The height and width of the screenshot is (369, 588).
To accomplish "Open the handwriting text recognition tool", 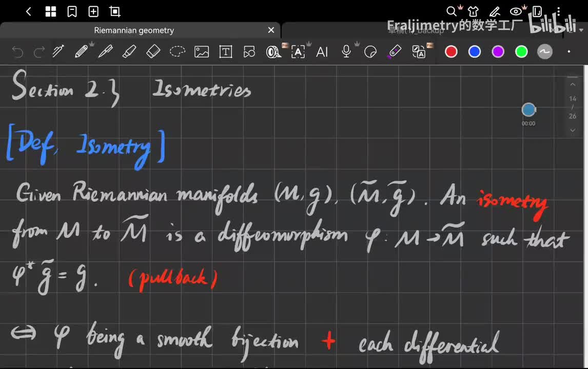I will tap(298, 52).
